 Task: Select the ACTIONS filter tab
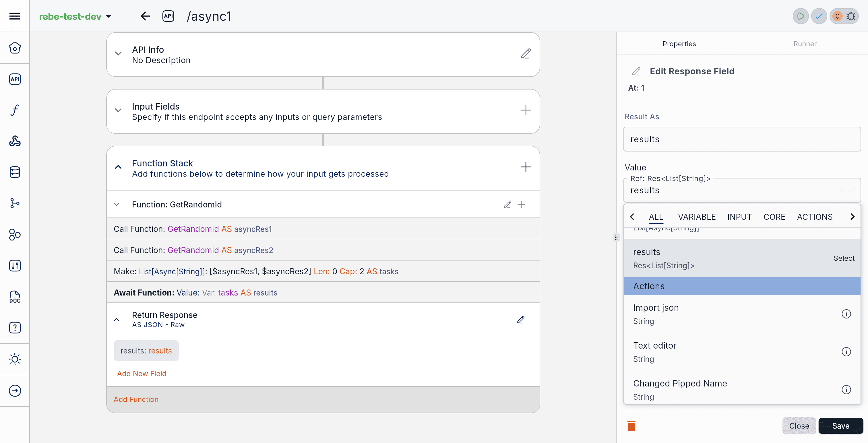tap(814, 217)
